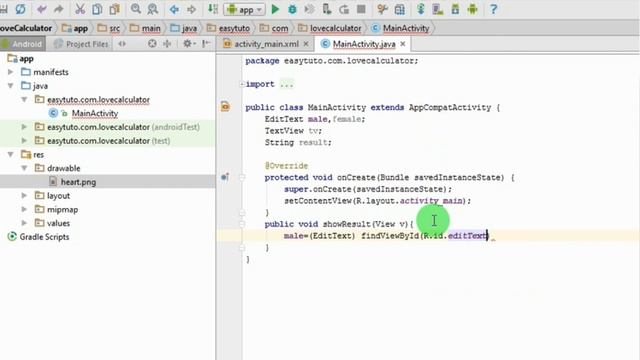Select the Android project view tab
Screen dimensions: 640x360
[22, 44]
